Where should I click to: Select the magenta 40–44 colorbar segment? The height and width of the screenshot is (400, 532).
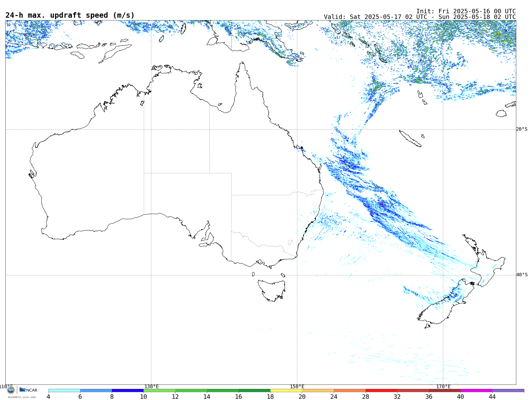click(476, 391)
